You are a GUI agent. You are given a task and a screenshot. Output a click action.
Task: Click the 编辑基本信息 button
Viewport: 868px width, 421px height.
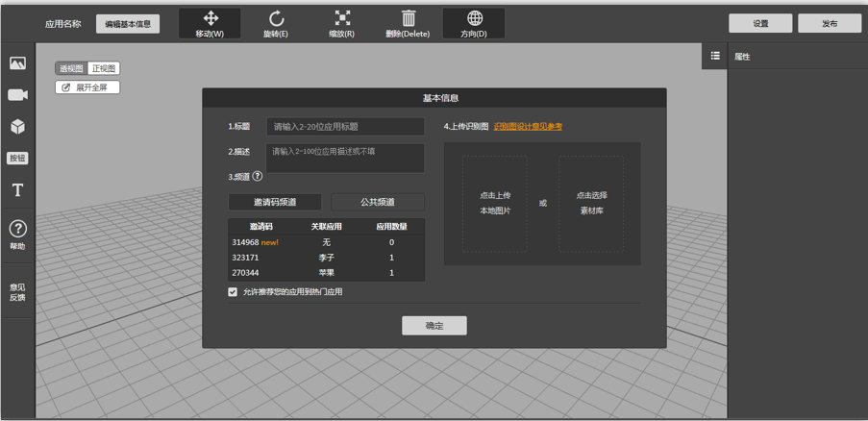[x=128, y=24]
